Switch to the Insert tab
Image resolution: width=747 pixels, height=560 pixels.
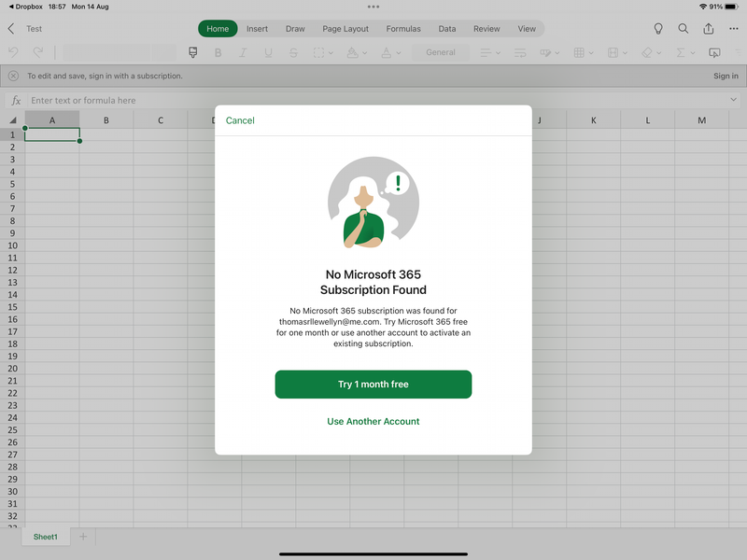point(257,29)
